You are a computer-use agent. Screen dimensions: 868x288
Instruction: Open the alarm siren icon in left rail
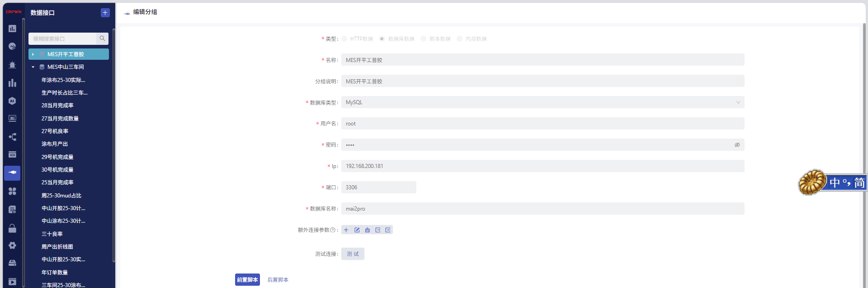point(12,65)
